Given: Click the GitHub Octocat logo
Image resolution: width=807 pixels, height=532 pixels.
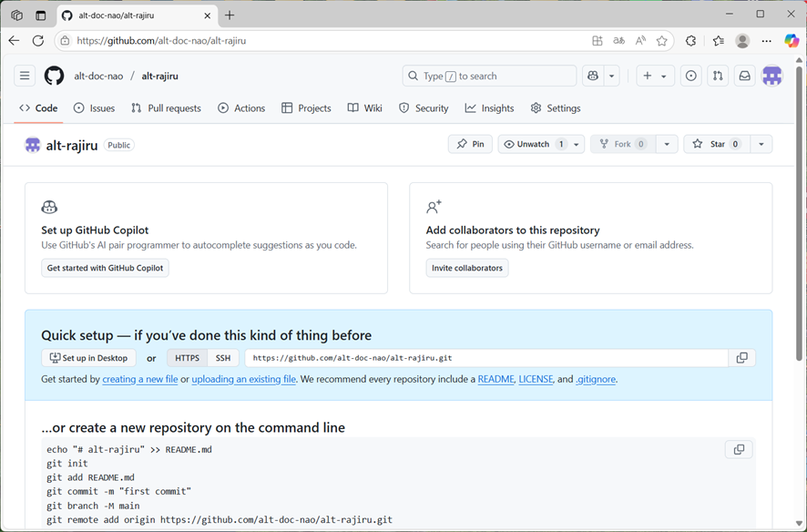Looking at the screenshot, I should 54,77.
